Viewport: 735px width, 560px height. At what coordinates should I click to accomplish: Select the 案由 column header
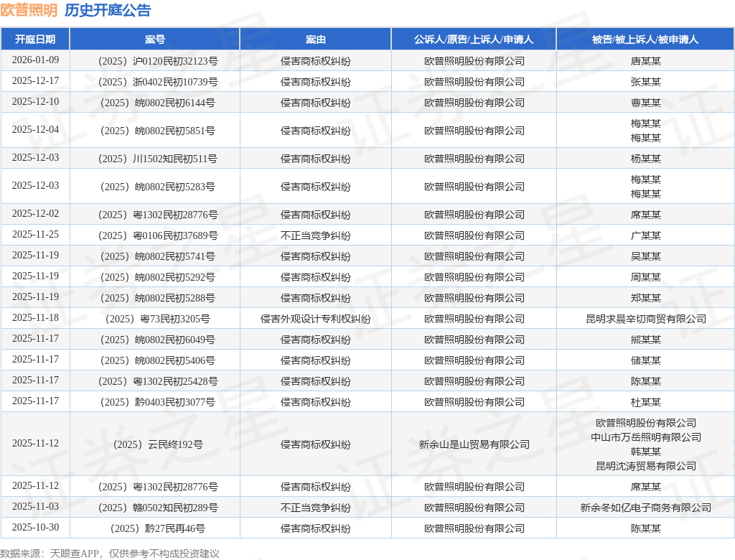pos(316,39)
